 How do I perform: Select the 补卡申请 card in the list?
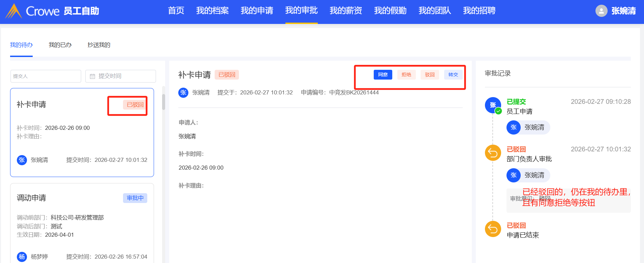(x=82, y=133)
